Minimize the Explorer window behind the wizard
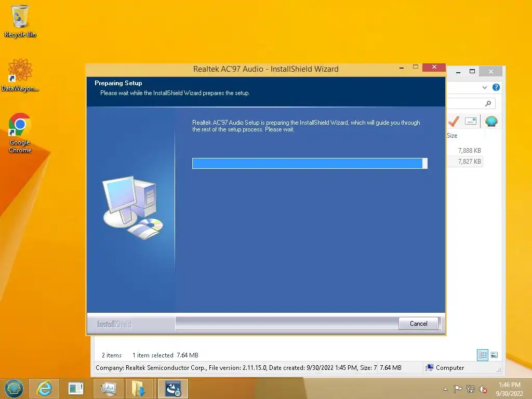Viewport: 532px width, 399px height. (458, 72)
